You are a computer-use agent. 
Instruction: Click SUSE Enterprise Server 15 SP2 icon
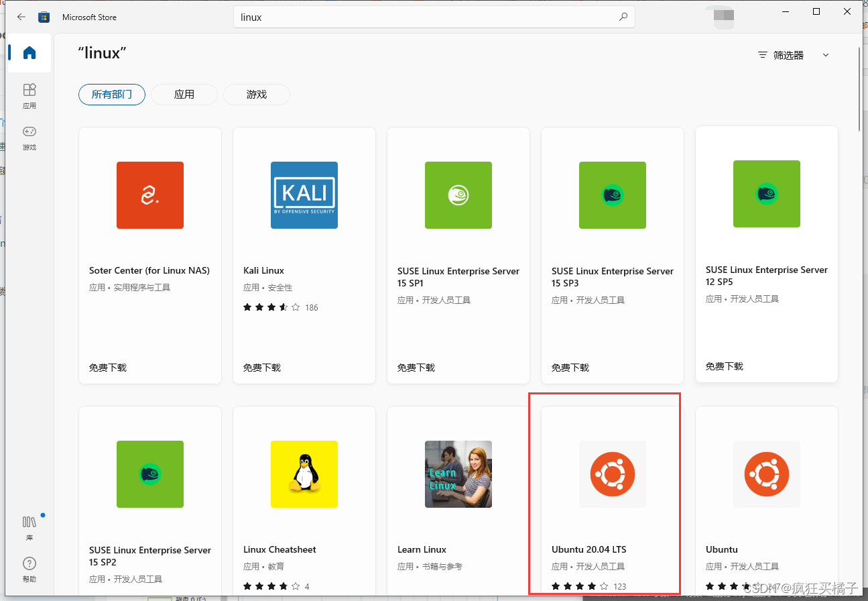tap(150, 474)
